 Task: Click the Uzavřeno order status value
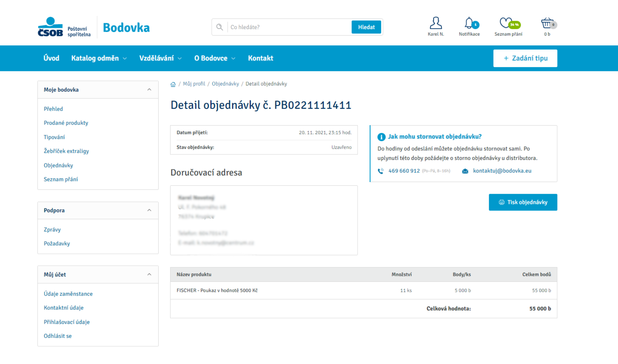coord(341,147)
